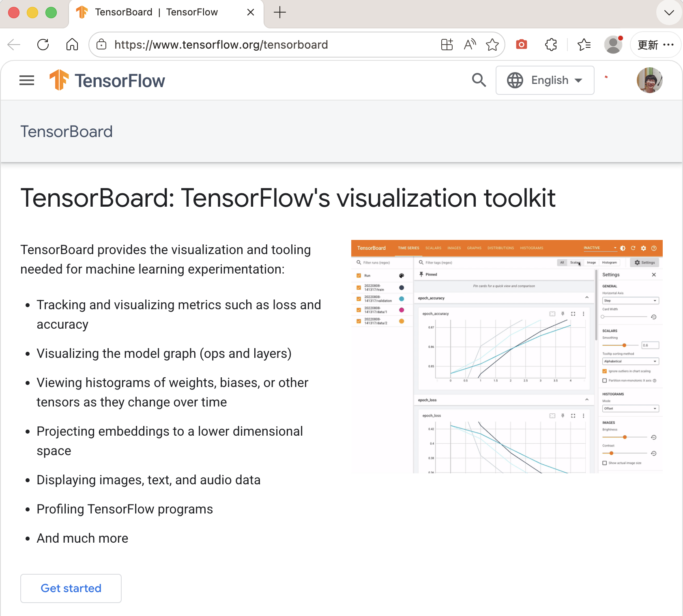Select DISTRIBUTIONS tab in TensorBoard screenshot
683x616 pixels.
click(x=500, y=248)
